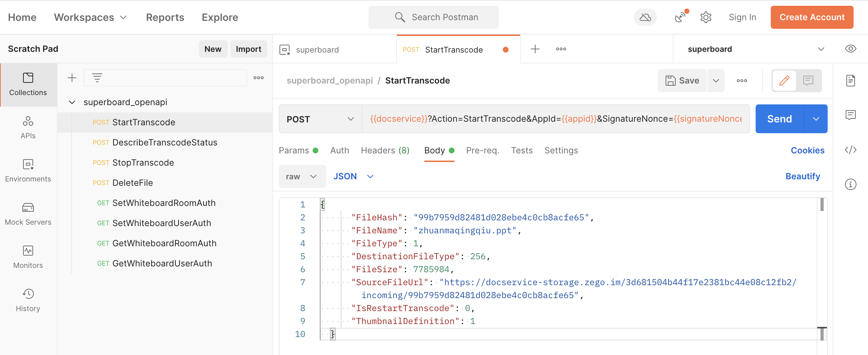Open the JSON format dropdown
The width and height of the screenshot is (868, 355).
pyautogui.click(x=354, y=176)
